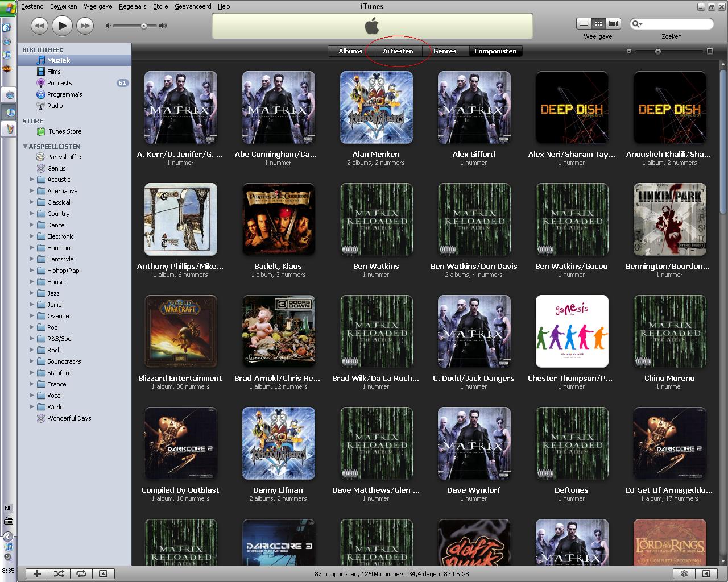Expand the Acoustic playlist folder
Image resolution: width=728 pixels, height=582 pixels.
[32, 180]
